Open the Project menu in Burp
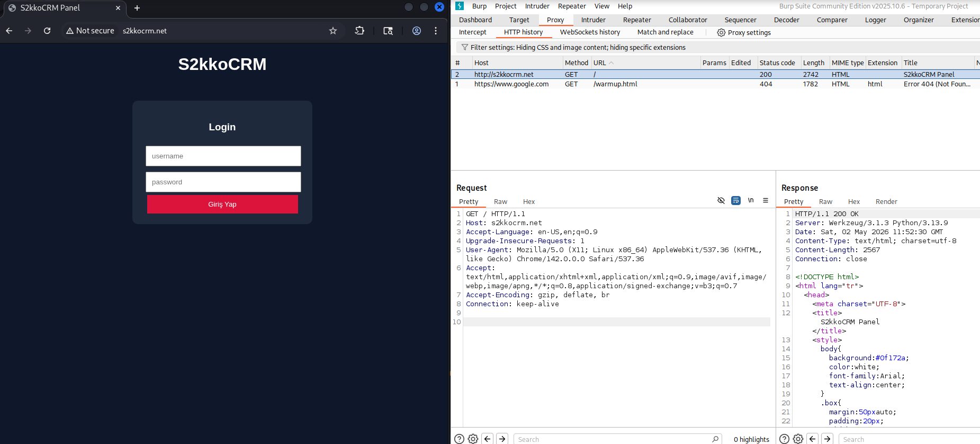 [506, 6]
